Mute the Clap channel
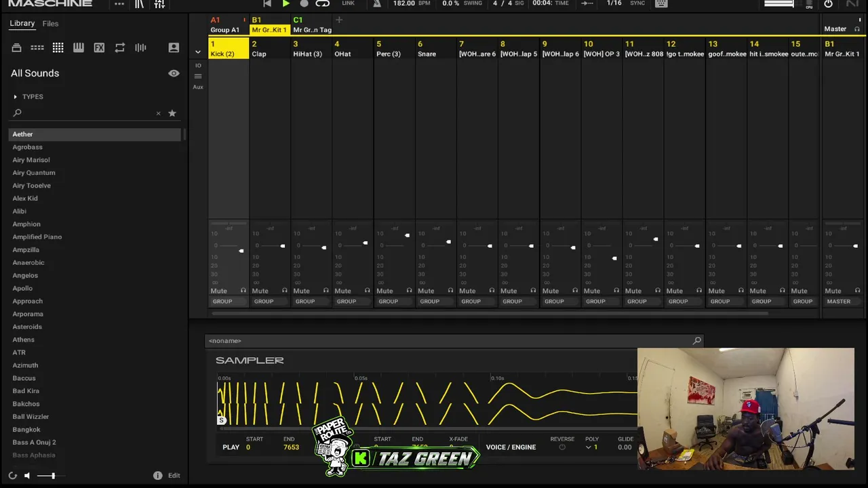This screenshot has width=868, height=488. [x=260, y=291]
